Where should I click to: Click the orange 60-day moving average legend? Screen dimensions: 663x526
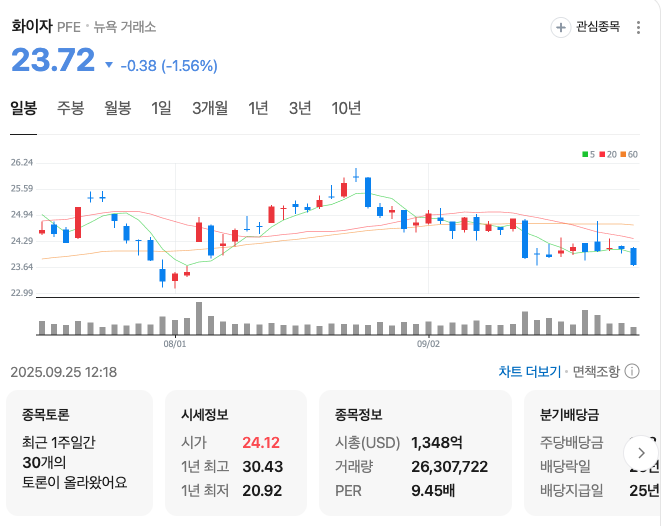click(629, 154)
